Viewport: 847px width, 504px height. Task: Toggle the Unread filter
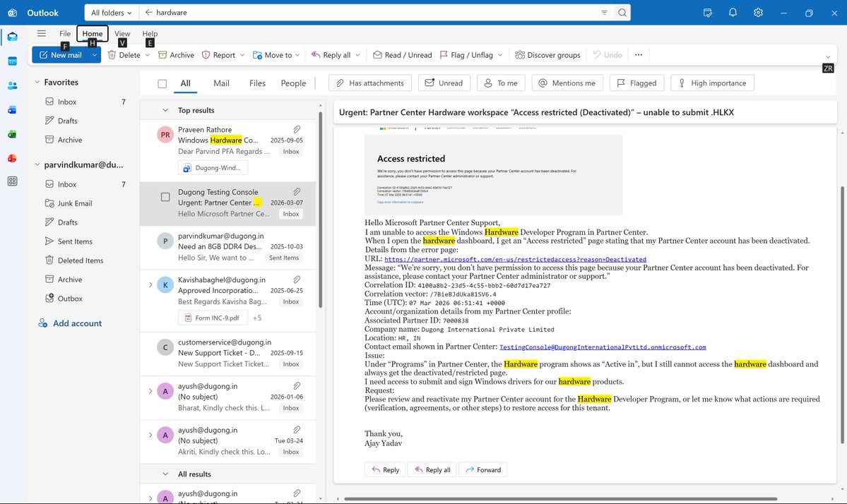[444, 83]
